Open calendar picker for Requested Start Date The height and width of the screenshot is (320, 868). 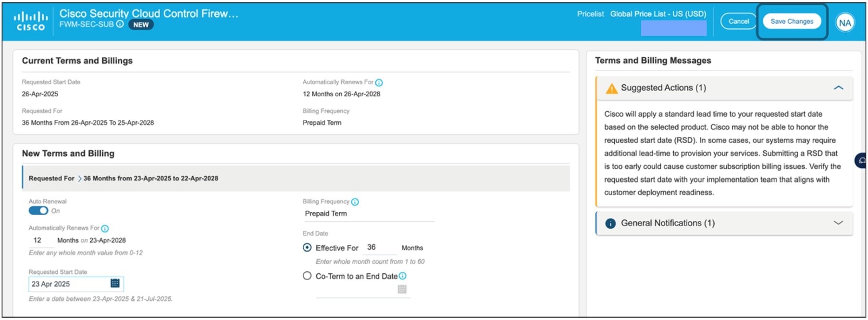(x=115, y=283)
